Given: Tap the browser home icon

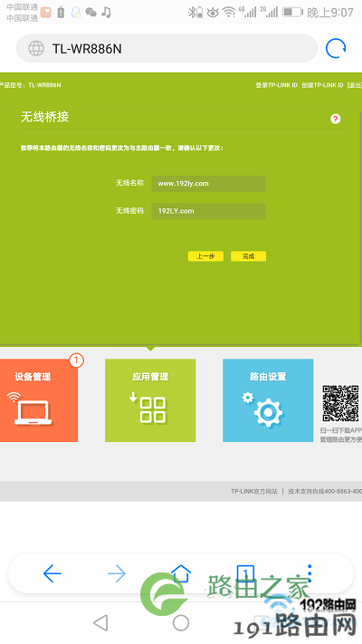Looking at the screenshot, I should pyautogui.click(x=181, y=572).
